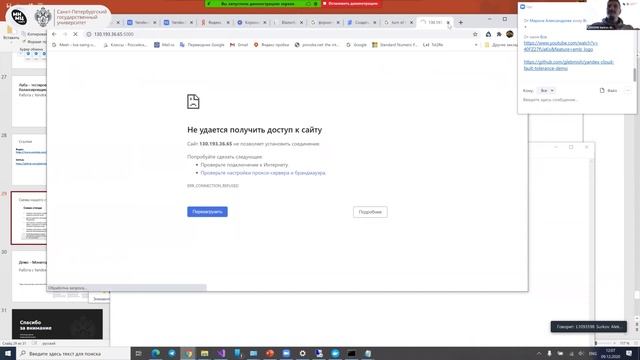Click Zoom chat window Zoom logo icon

tap(523, 7)
